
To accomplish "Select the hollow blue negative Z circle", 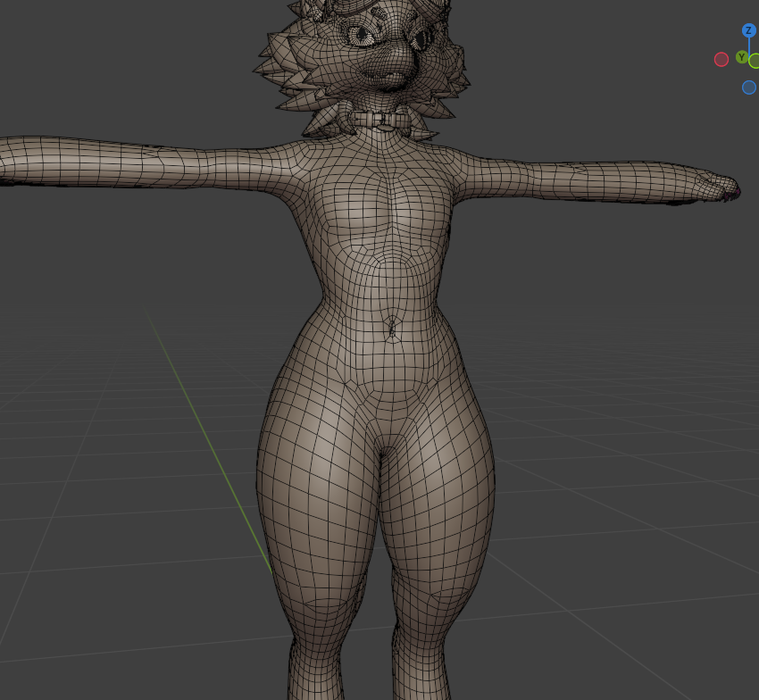I will pos(749,87).
